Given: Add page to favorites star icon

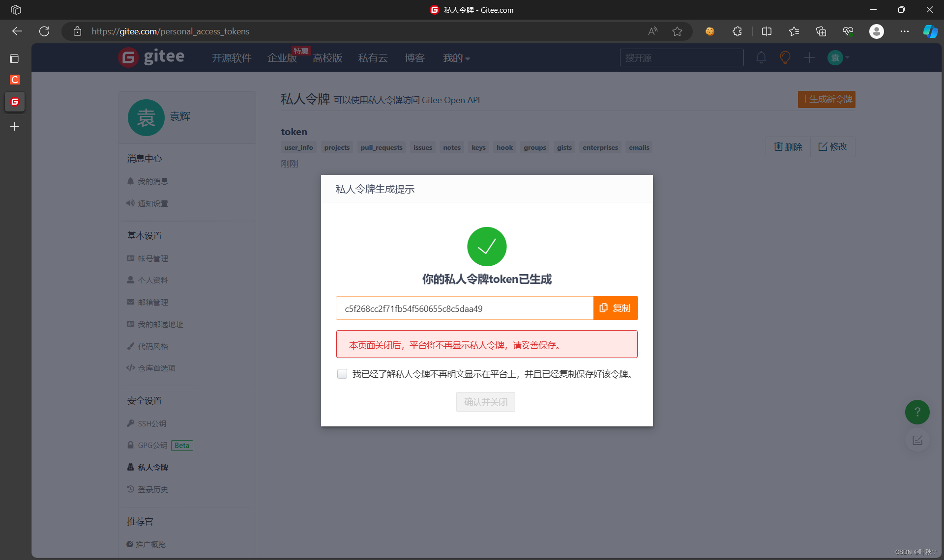Looking at the screenshot, I should (x=677, y=31).
